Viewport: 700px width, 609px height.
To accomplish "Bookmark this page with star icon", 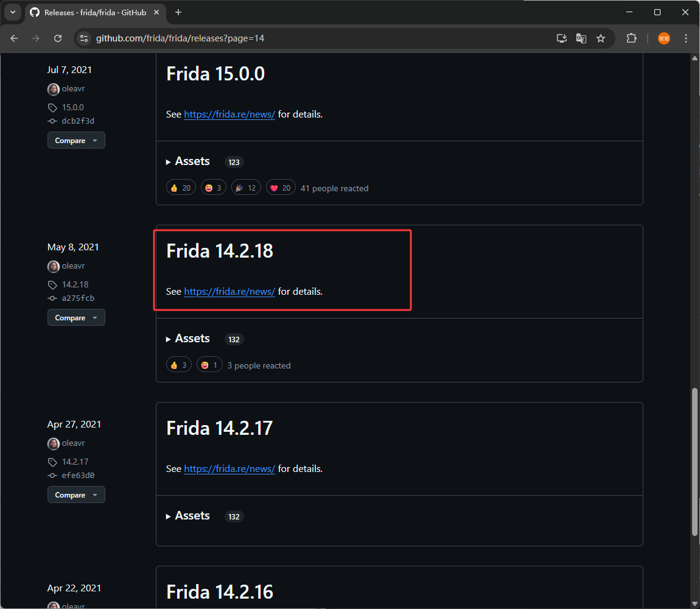I will [x=601, y=38].
